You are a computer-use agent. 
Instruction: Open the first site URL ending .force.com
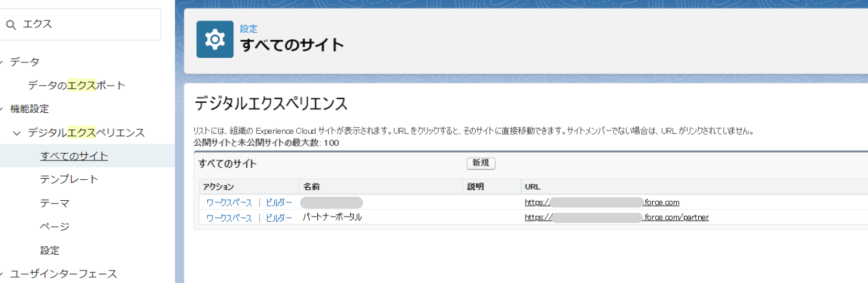pyautogui.click(x=602, y=202)
